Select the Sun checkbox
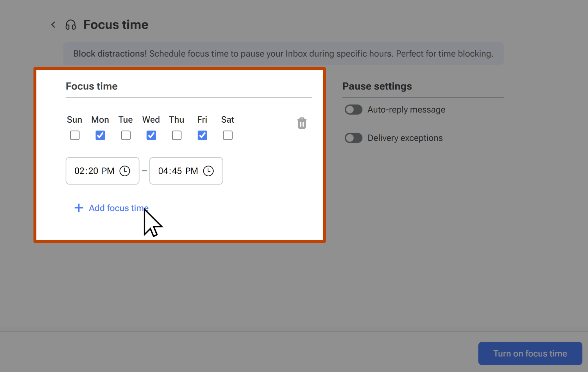Viewport: 588px width, 372px height. (x=74, y=135)
